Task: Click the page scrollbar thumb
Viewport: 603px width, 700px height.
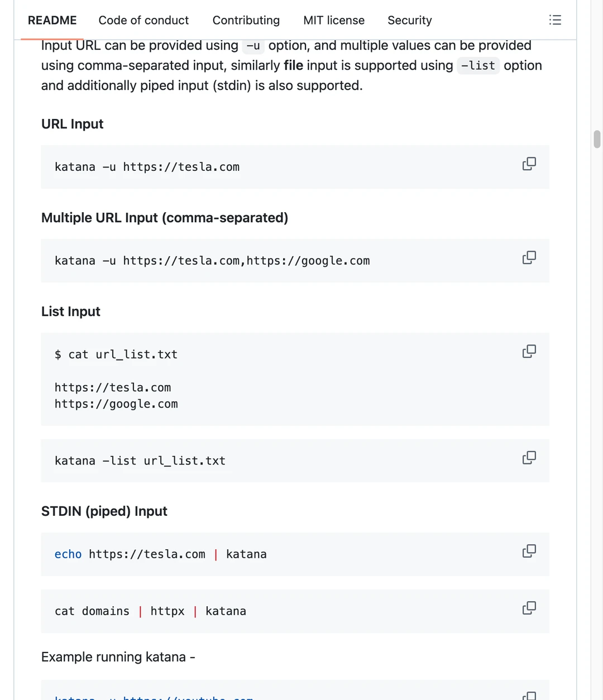Action: coord(597,139)
